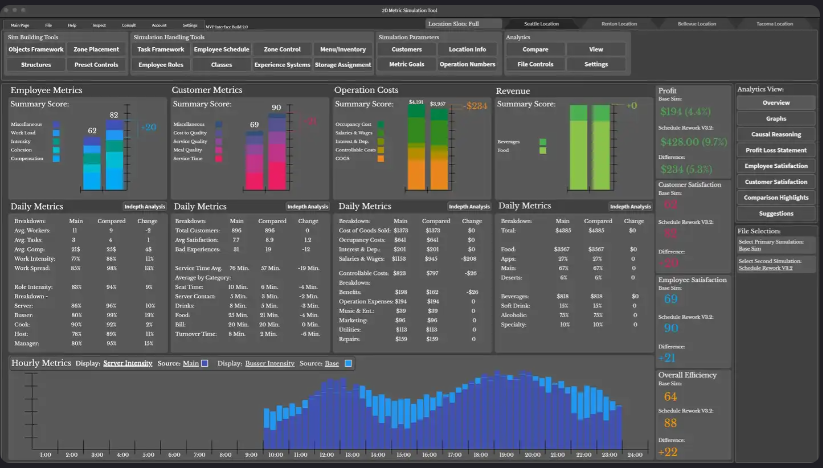Click the Main source color swatch in Hourly Metrics
The height and width of the screenshot is (468, 823).
(204, 363)
